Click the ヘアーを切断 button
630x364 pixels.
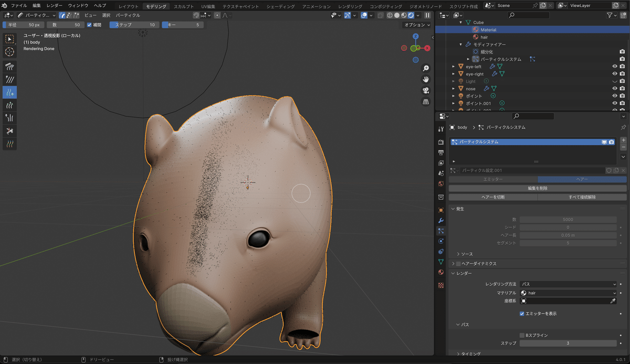point(493,197)
